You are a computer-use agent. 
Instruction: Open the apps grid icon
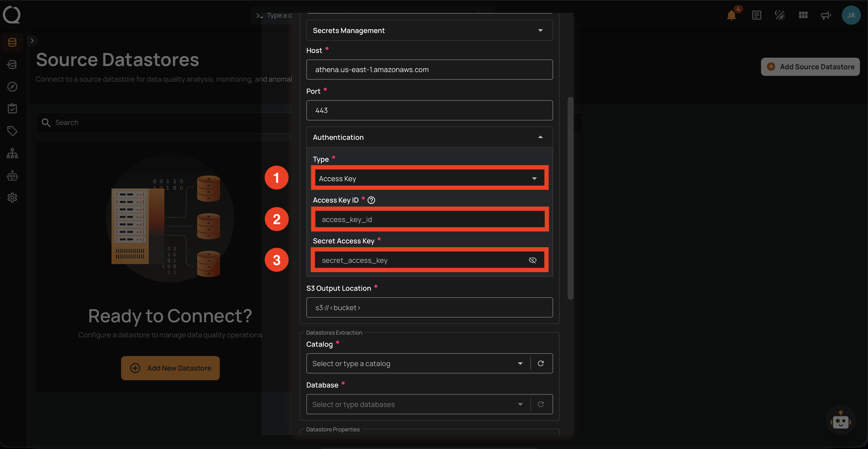pos(803,15)
